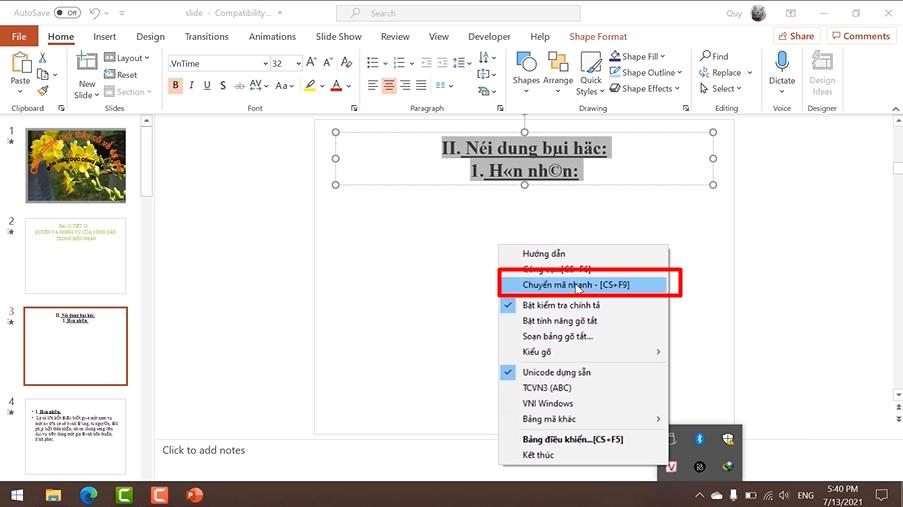903x507 pixels.
Task: Click the UniKey red V tray icon
Action: click(673, 466)
